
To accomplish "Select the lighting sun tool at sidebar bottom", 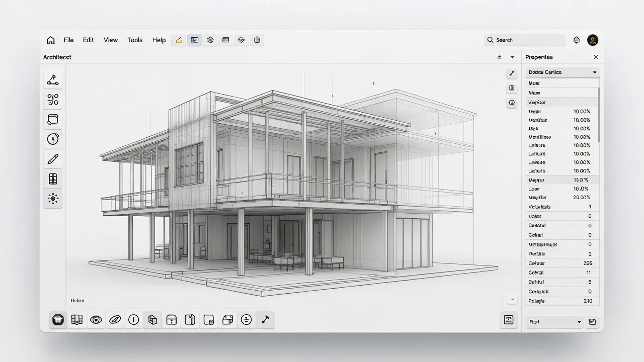I will pyautogui.click(x=53, y=199).
